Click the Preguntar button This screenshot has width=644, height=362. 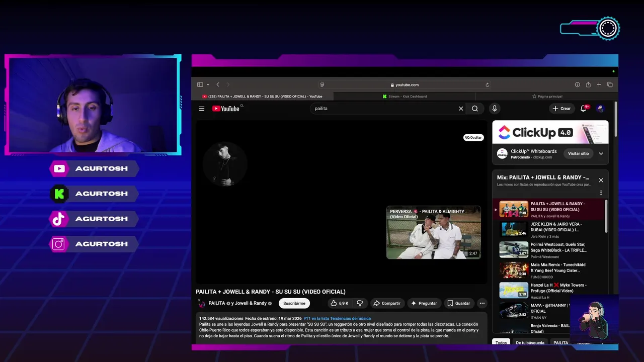424,303
